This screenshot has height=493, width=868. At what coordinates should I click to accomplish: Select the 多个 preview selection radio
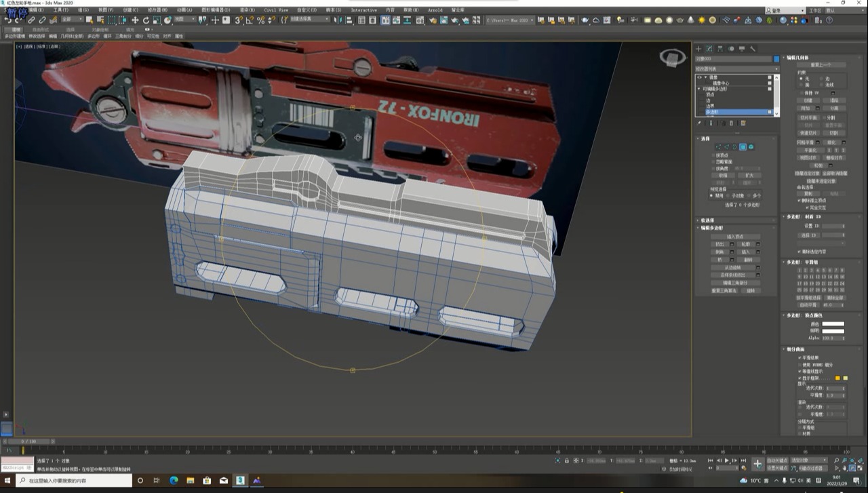coord(749,195)
